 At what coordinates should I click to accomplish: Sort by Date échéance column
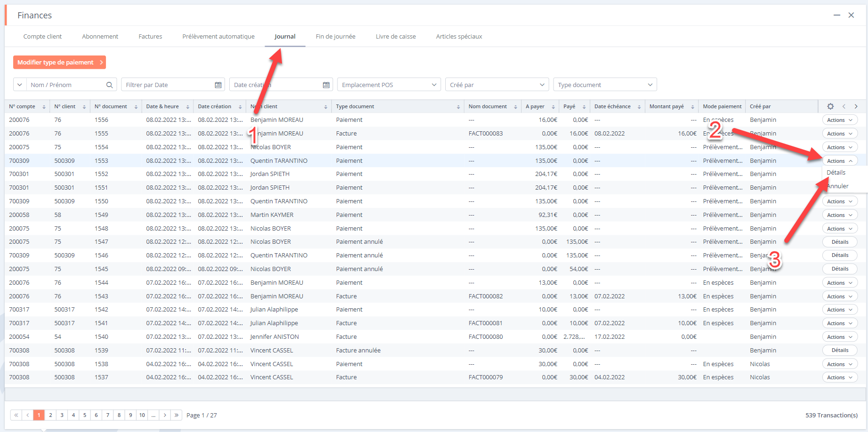[x=639, y=107]
